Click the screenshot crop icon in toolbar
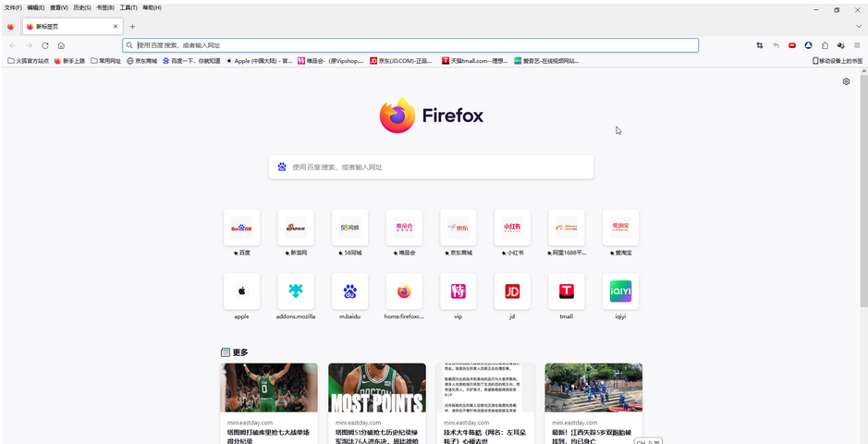 (760, 45)
